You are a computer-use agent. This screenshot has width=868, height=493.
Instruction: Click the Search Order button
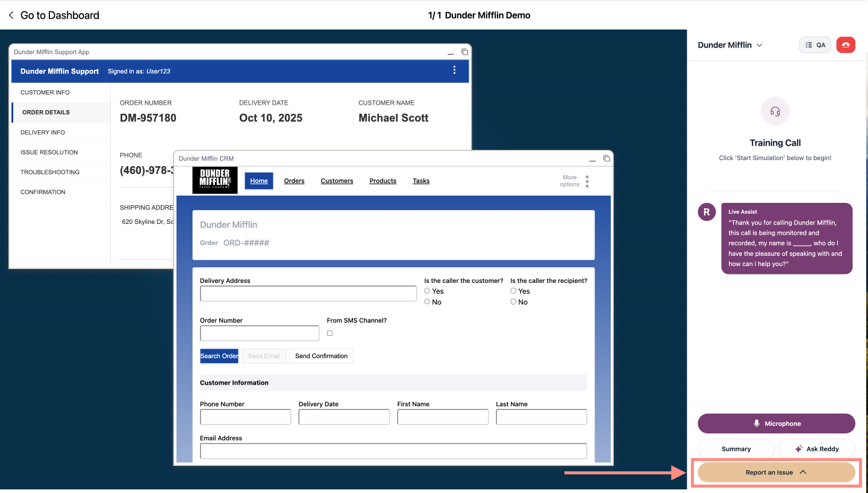pos(219,356)
